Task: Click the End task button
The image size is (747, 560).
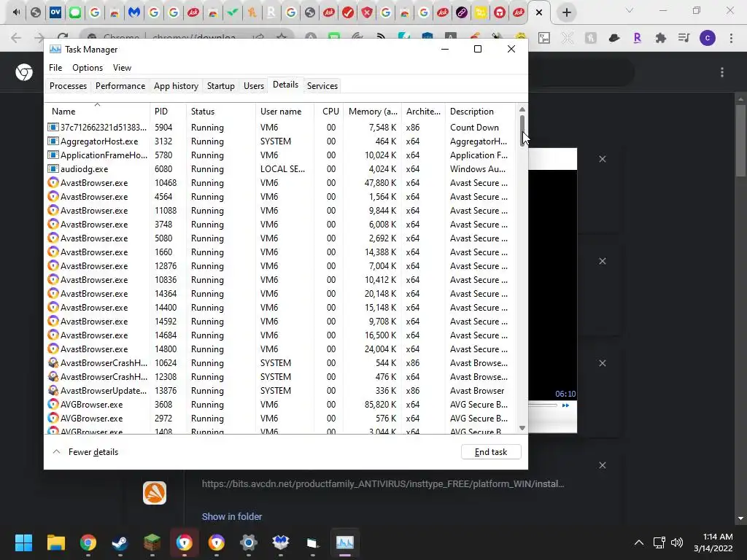Action: pyautogui.click(x=491, y=452)
